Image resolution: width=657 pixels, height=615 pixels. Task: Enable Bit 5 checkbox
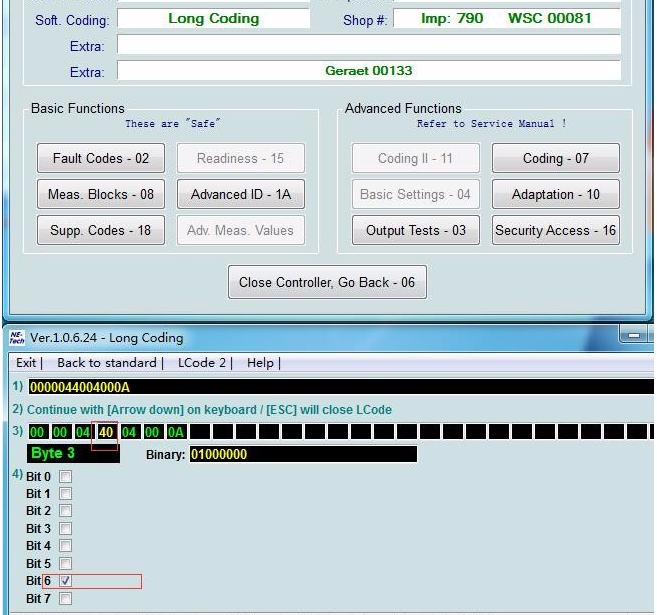click(x=65, y=563)
